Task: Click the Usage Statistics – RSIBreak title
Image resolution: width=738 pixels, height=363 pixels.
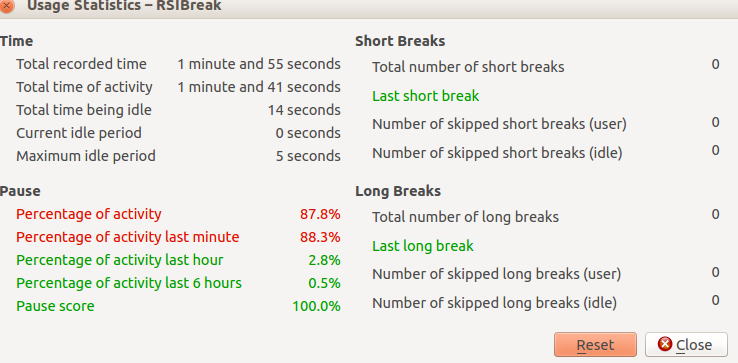Action: pyautogui.click(x=124, y=6)
